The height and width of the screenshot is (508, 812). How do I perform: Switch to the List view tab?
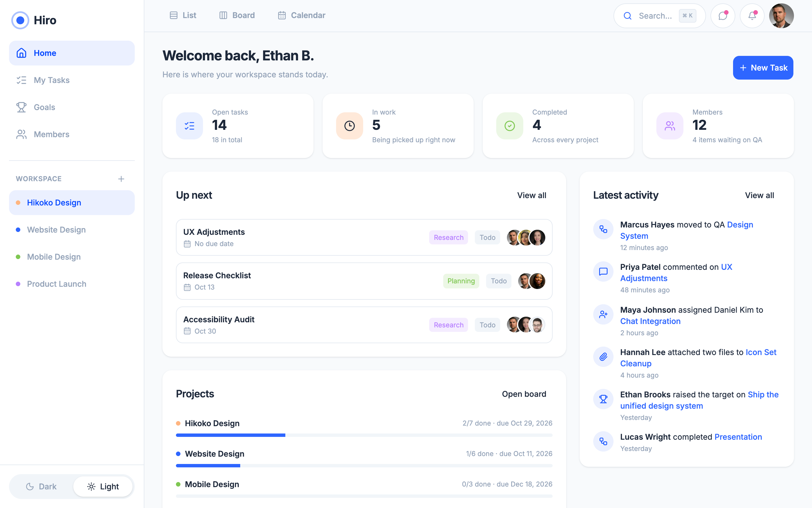tap(183, 16)
